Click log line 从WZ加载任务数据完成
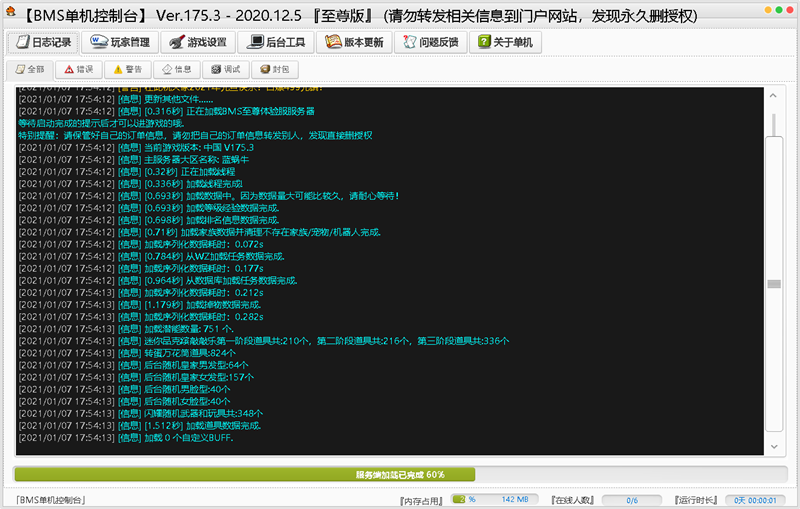The height and width of the screenshot is (509, 800). [152, 257]
